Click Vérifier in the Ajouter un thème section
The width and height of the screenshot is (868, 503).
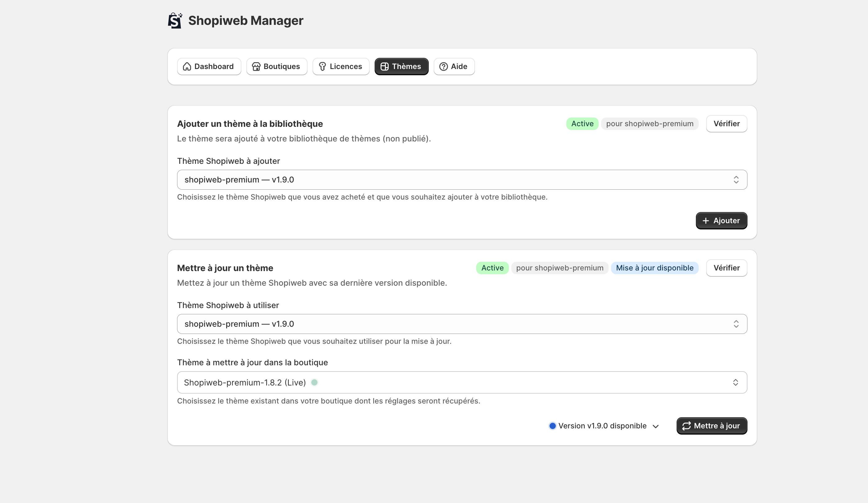(x=726, y=124)
